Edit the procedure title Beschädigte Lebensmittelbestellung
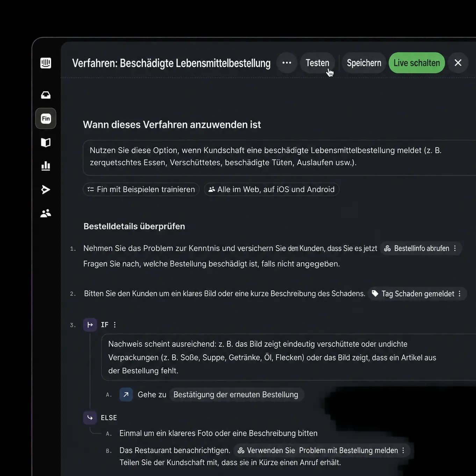 (x=171, y=63)
